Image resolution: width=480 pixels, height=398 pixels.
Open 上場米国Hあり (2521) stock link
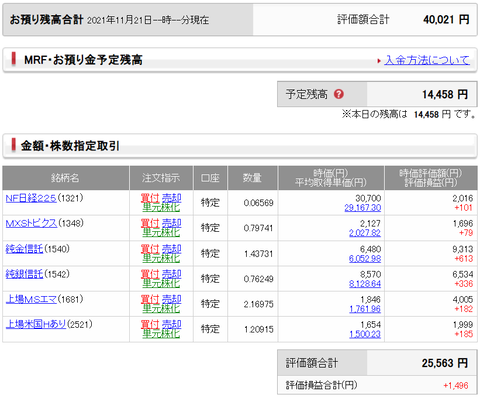pyautogui.click(x=36, y=324)
